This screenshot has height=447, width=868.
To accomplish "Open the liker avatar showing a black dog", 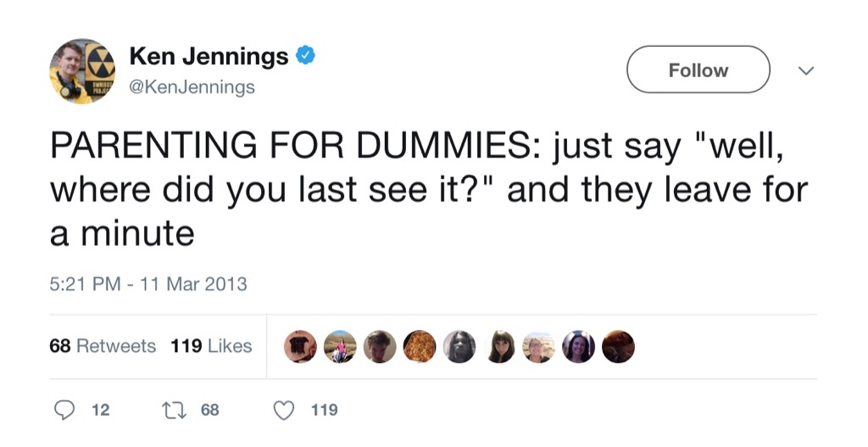I will [x=300, y=346].
